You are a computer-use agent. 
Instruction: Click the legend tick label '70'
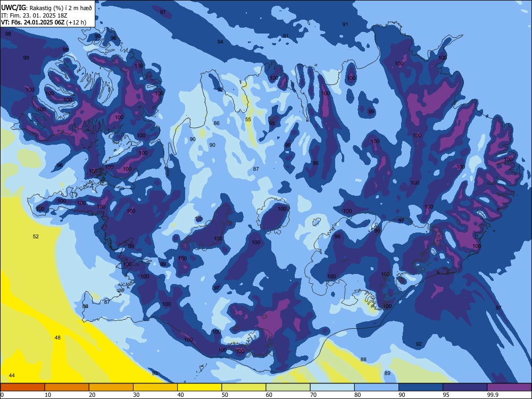(313, 395)
